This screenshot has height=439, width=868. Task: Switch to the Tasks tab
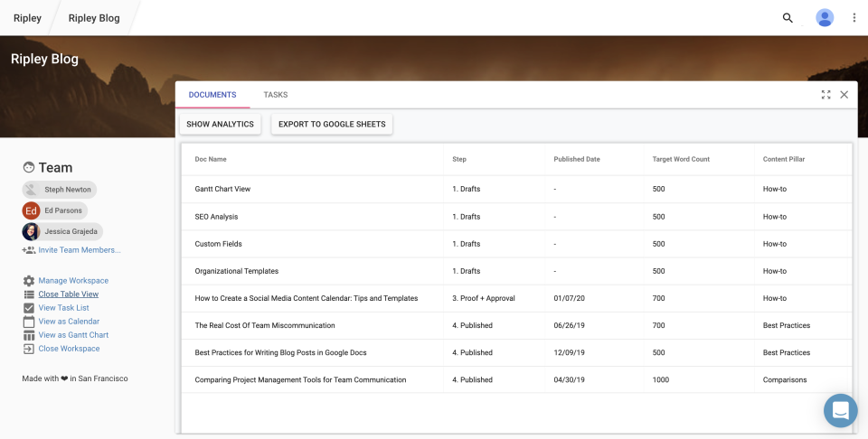click(275, 95)
